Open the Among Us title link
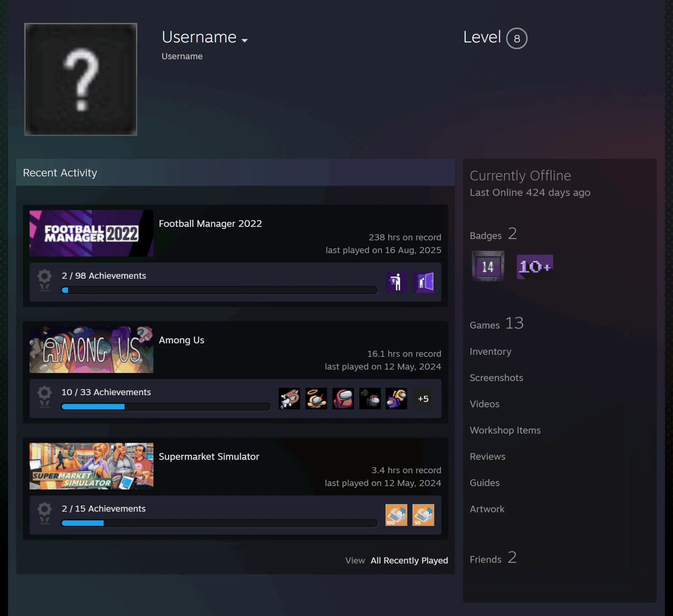Viewport: 673px width, 616px height. pos(182,340)
